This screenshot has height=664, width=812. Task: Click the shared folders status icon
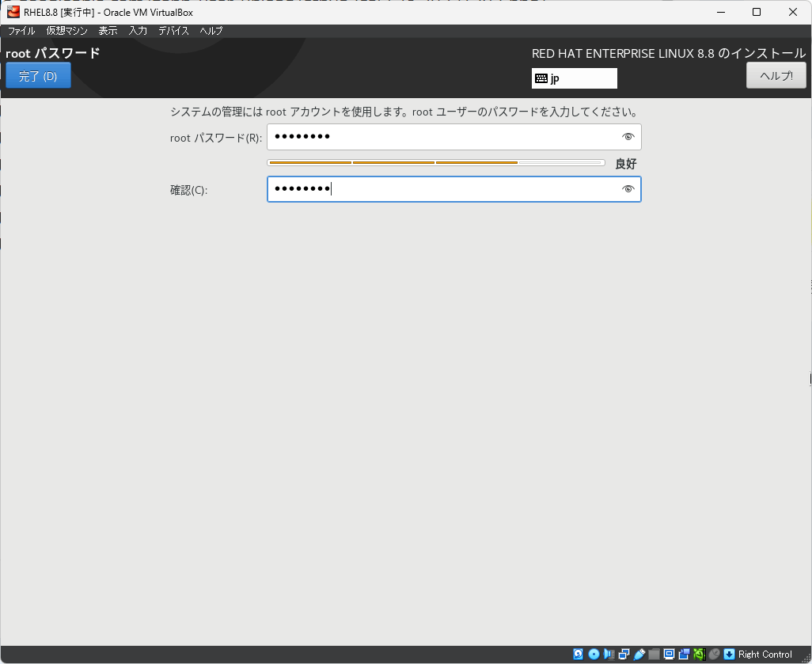(x=654, y=655)
